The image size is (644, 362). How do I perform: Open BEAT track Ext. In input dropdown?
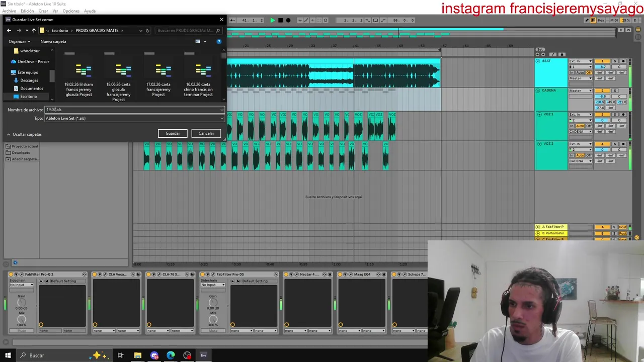(581, 61)
